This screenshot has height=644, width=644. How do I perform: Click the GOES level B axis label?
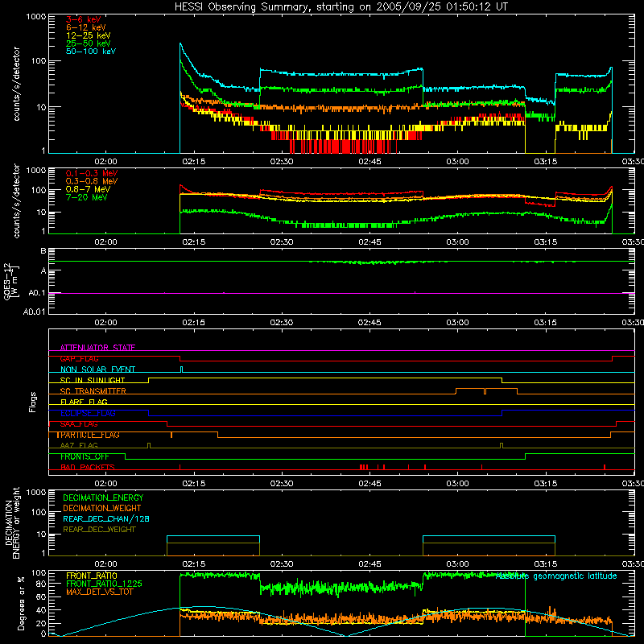pyautogui.click(x=43, y=250)
